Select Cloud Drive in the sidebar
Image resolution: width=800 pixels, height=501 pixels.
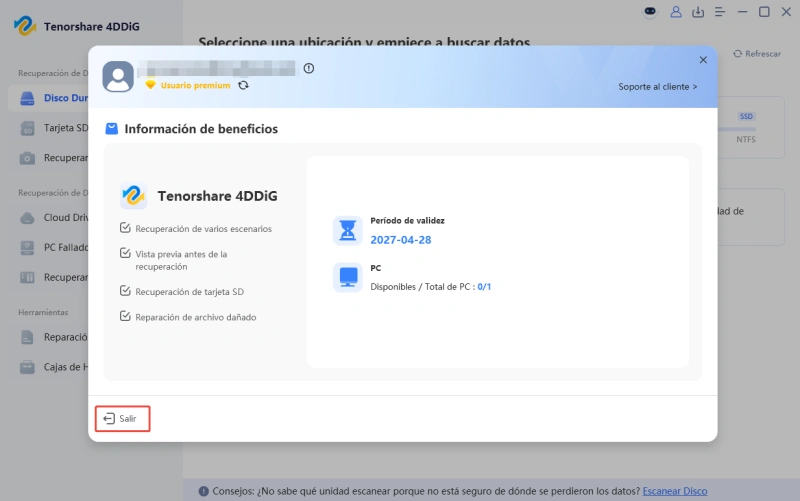[50, 217]
